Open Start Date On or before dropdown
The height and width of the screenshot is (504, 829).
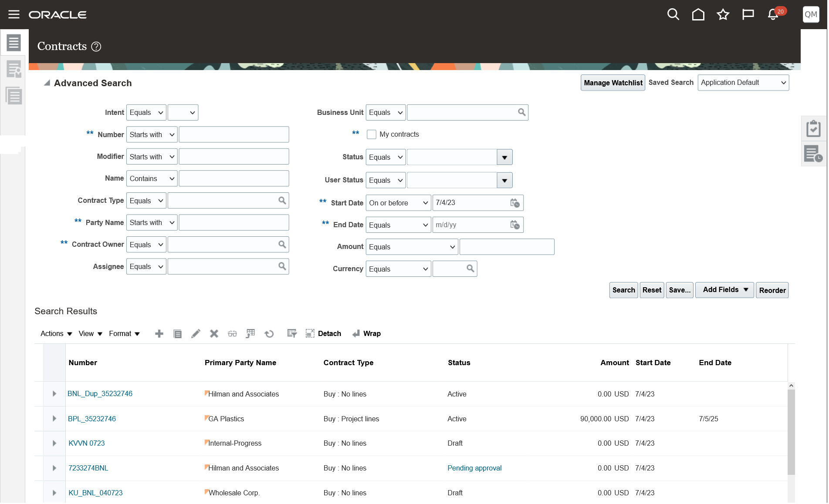(x=398, y=203)
